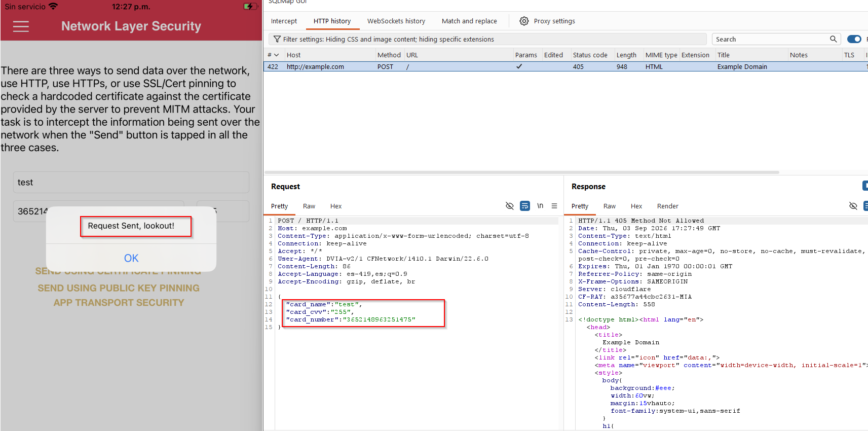Toggle the blue switch beside the Search box
This screenshot has height=431, width=868.
[x=854, y=39]
